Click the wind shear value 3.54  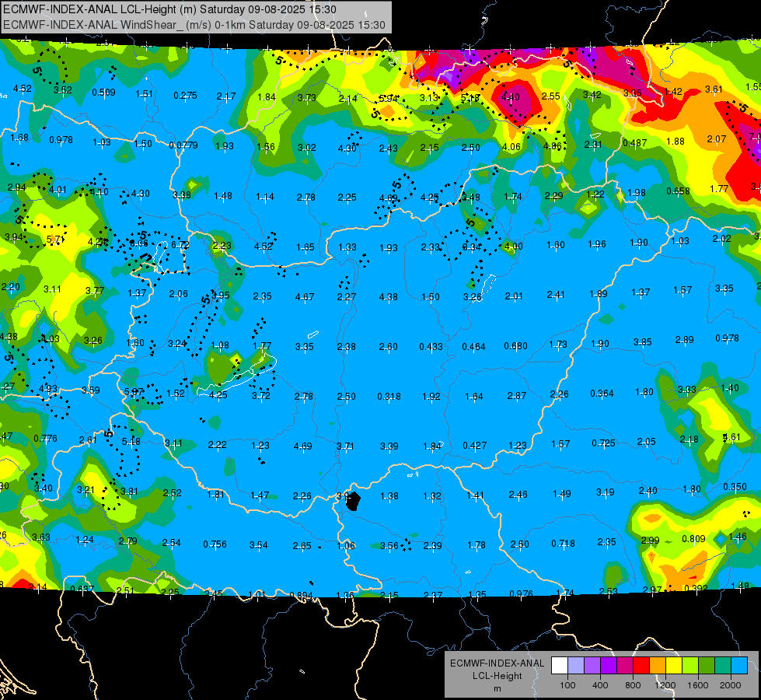pyautogui.click(x=259, y=545)
